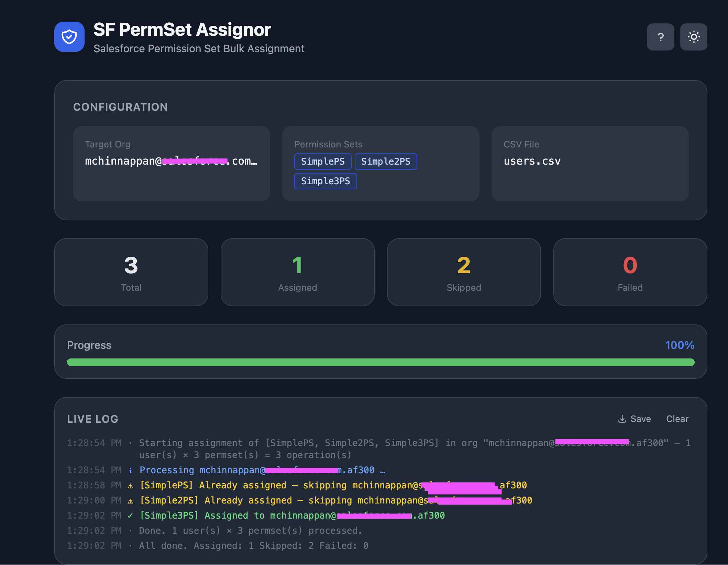Click the info icon on Processing line

(x=130, y=470)
